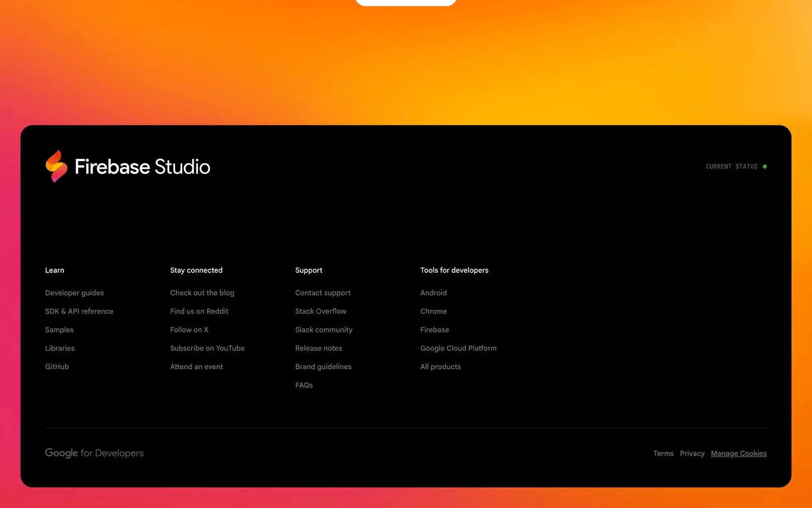The height and width of the screenshot is (508, 812).
Task: Click Follow on X link
Action: click(189, 330)
